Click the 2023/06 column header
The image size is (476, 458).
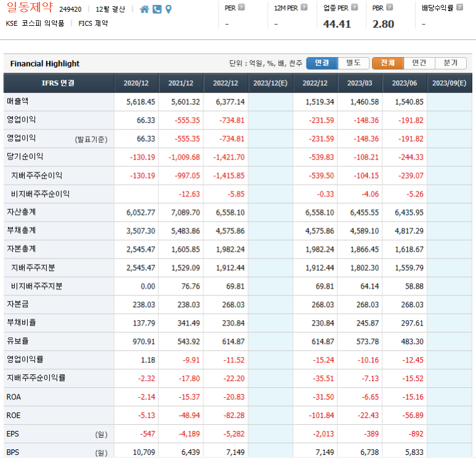(x=405, y=83)
